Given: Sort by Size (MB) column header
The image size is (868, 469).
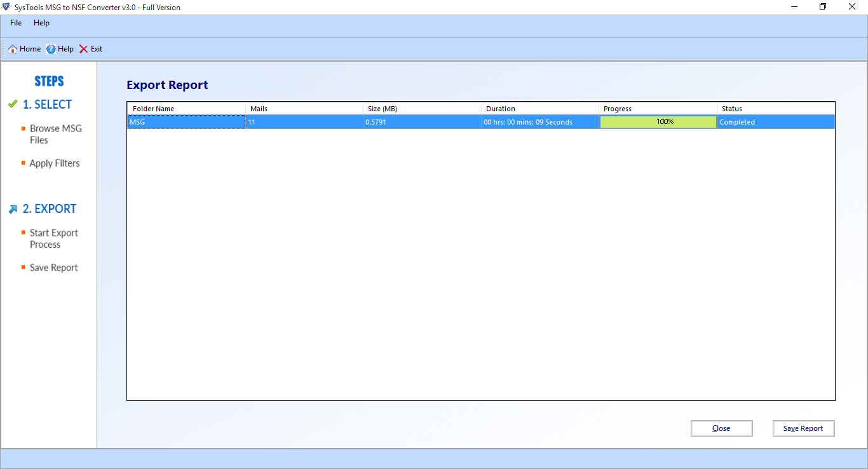Looking at the screenshot, I should click(422, 109).
